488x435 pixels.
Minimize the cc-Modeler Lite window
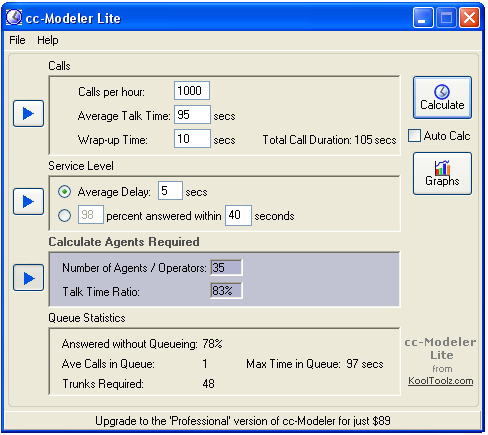[423, 17]
